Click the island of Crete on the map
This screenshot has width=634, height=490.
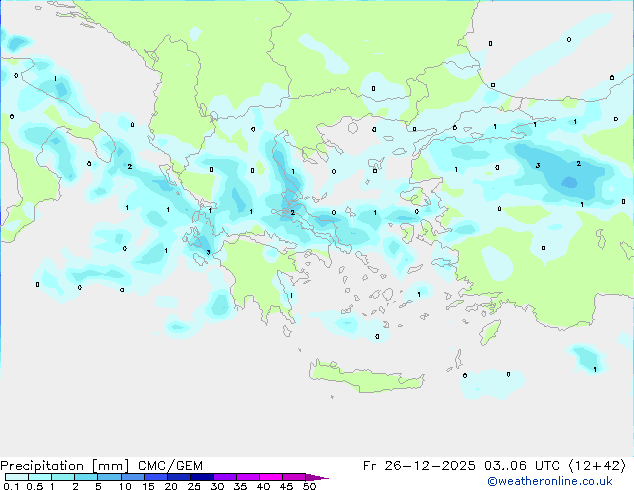tap(366, 376)
